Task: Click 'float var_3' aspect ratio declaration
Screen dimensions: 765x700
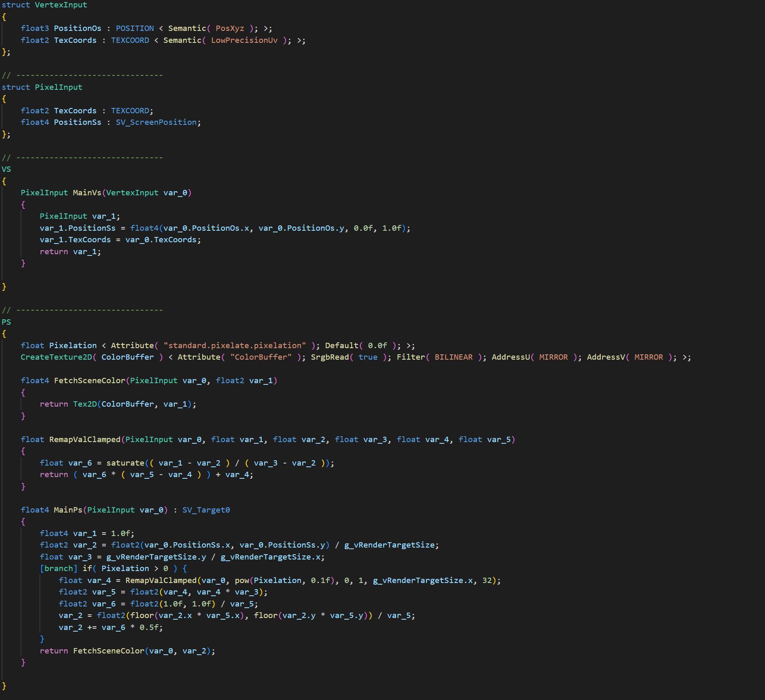Action: pos(66,557)
